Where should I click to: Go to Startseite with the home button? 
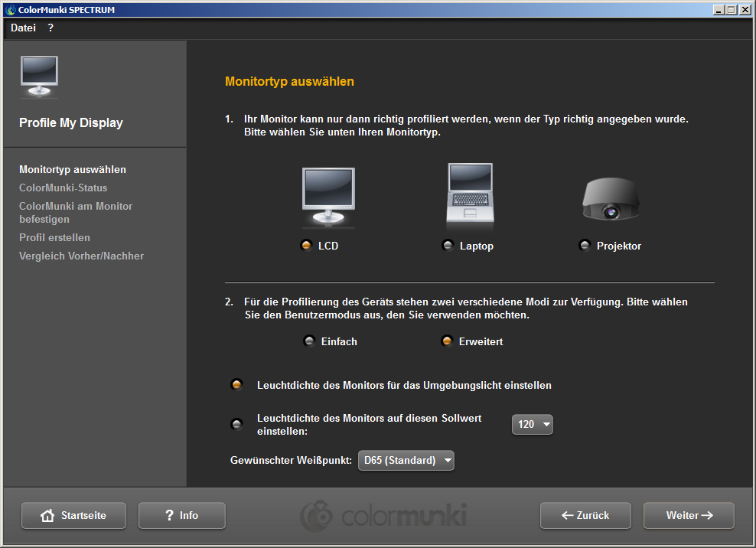[x=73, y=515]
